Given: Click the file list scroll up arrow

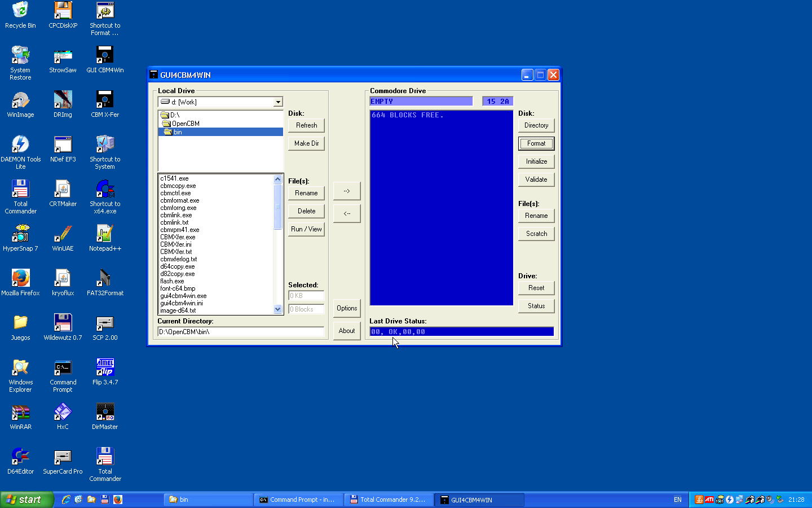Looking at the screenshot, I should (x=277, y=179).
